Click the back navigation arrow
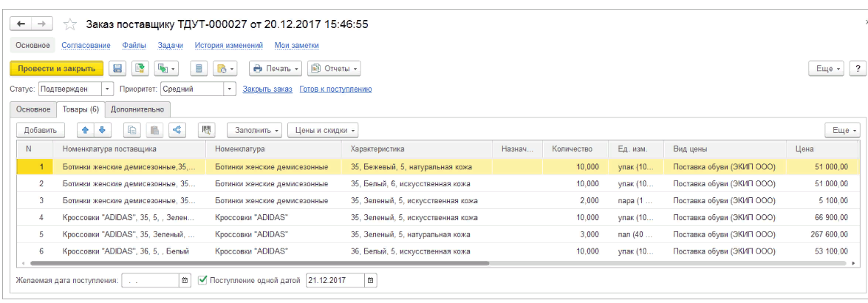The width and height of the screenshot is (868, 303). click(x=21, y=24)
